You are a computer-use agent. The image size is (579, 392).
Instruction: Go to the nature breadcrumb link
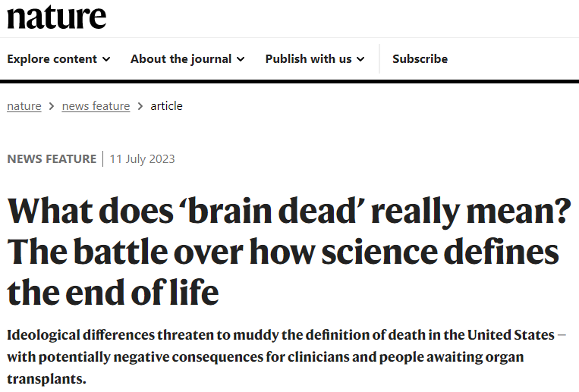tap(24, 106)
